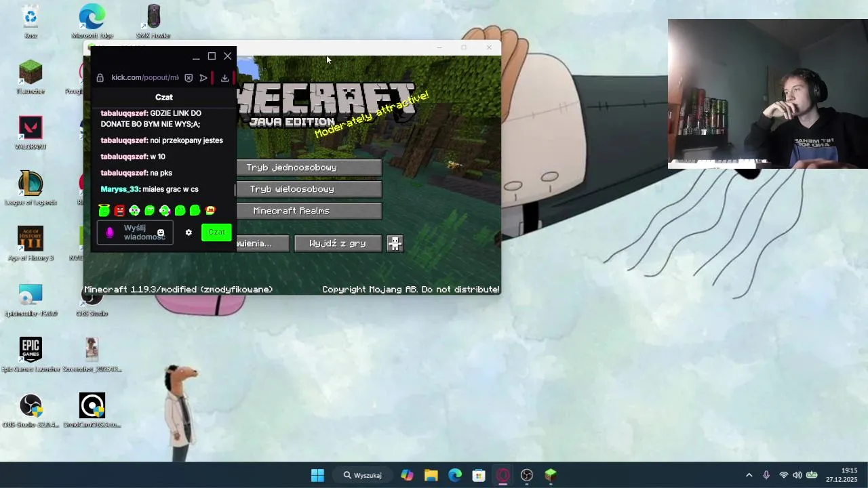Click the lock icon beside kick.com address
Viewport: 868px width, 488px height.
100,78
